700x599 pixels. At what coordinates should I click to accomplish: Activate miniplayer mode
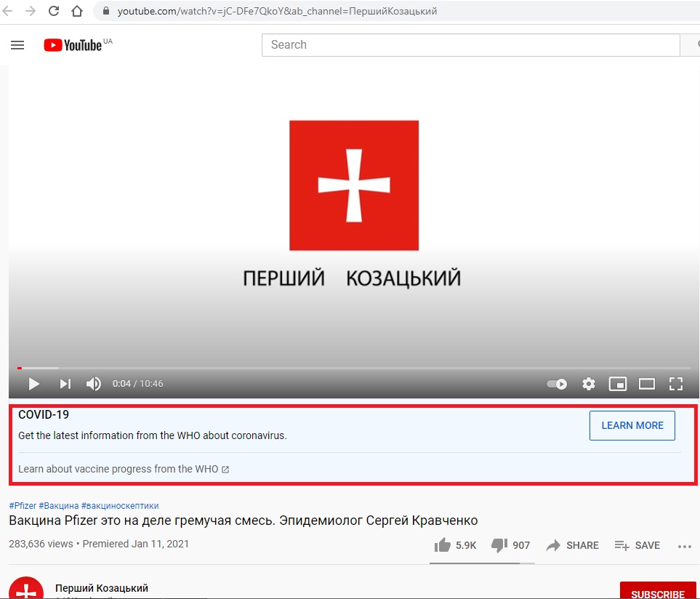pyautogui.click(x=617, y=384)
